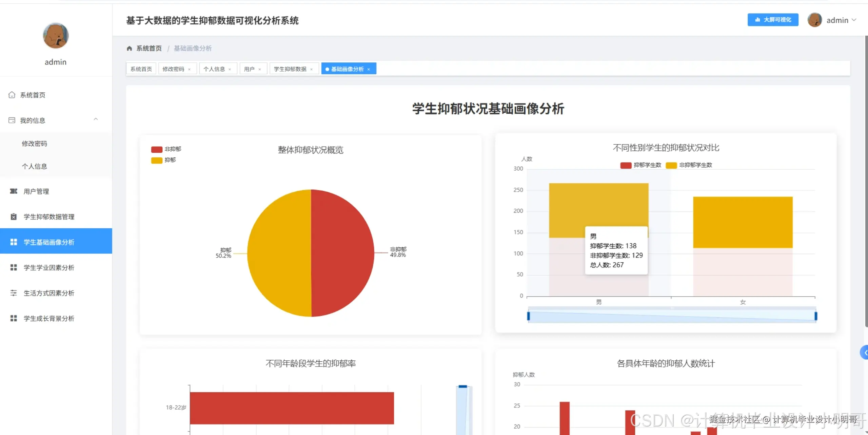This screenshot has height=435, width=868.
Task: Click the sliders icon for 生活方式因素分析
Action: pos(14,293)
